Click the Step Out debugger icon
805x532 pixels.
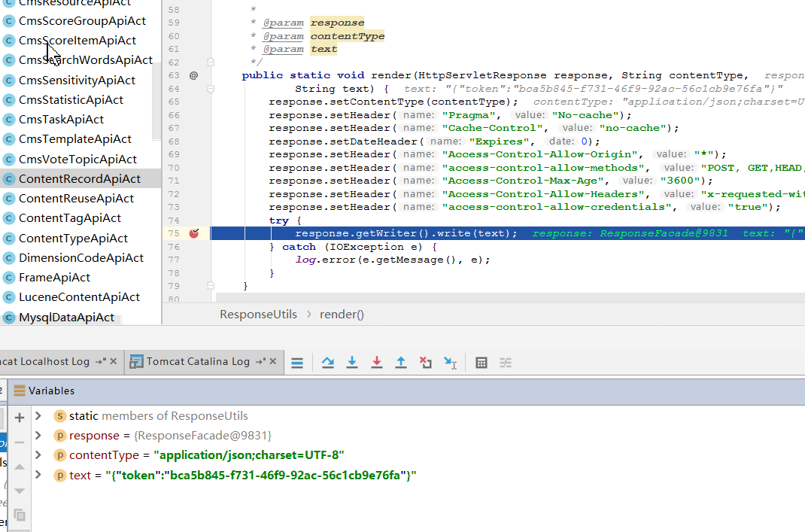[x=401, y=363]
